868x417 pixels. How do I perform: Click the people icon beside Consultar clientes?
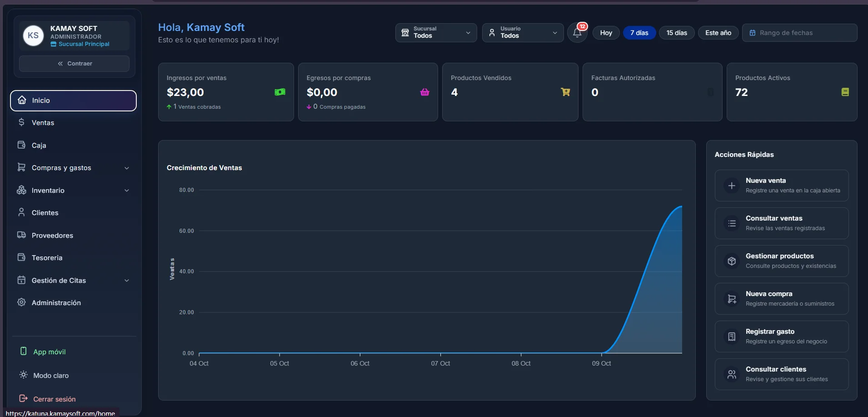click(732, 374)
